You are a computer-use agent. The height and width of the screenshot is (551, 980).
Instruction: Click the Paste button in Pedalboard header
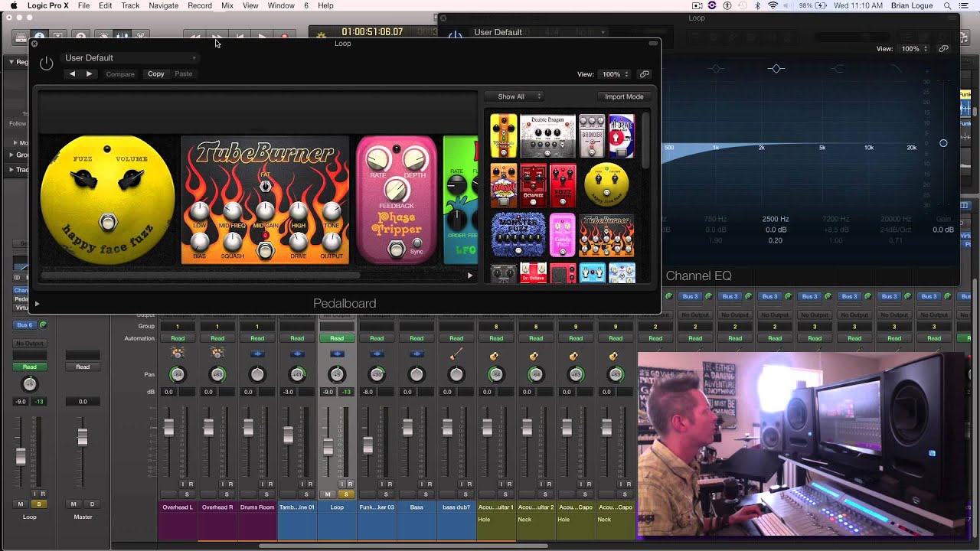click(x=184, y=74)
